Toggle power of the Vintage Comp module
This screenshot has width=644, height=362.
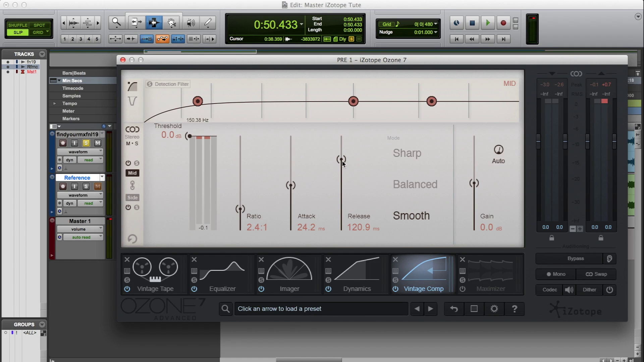[395, 289]
